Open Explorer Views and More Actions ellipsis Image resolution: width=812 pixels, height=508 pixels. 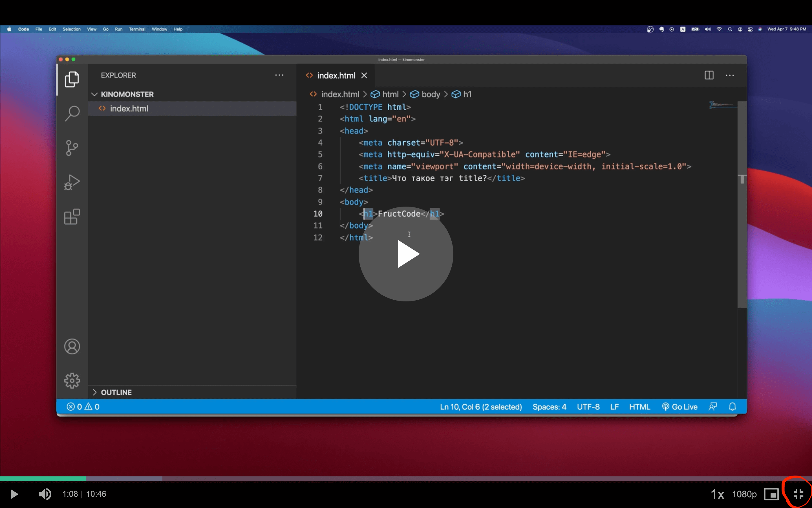click(279, 75)
